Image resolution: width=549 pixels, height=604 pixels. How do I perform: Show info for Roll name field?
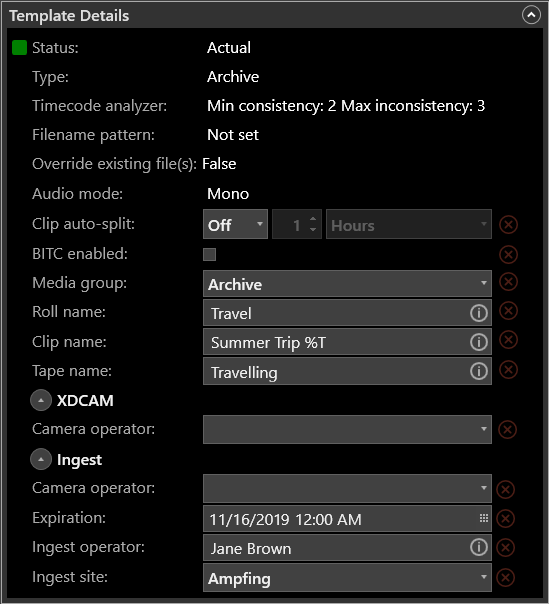[x=478, y=313]
